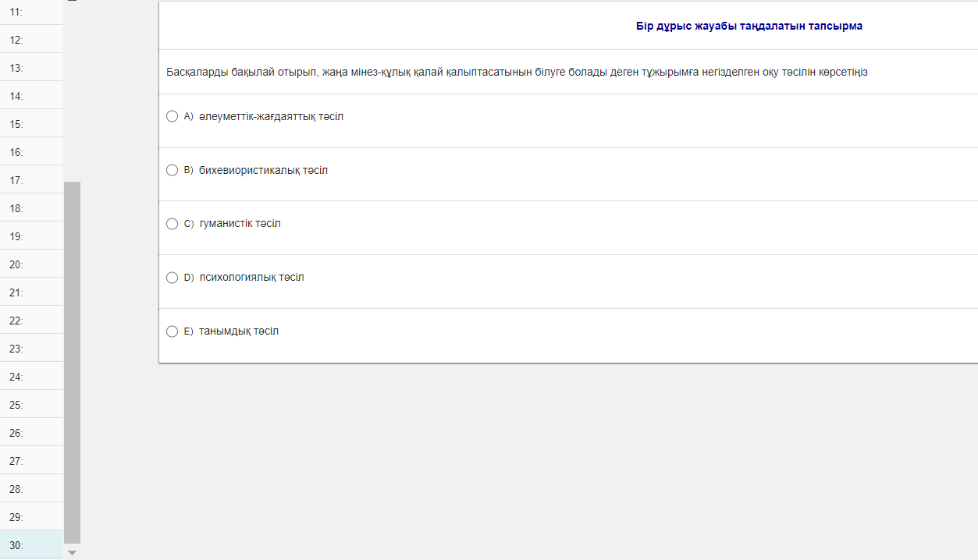The width and height of the screenshot is (978, 560).
Task: Mark option D психологиялық тәсіл
Action: click(172, 278)
